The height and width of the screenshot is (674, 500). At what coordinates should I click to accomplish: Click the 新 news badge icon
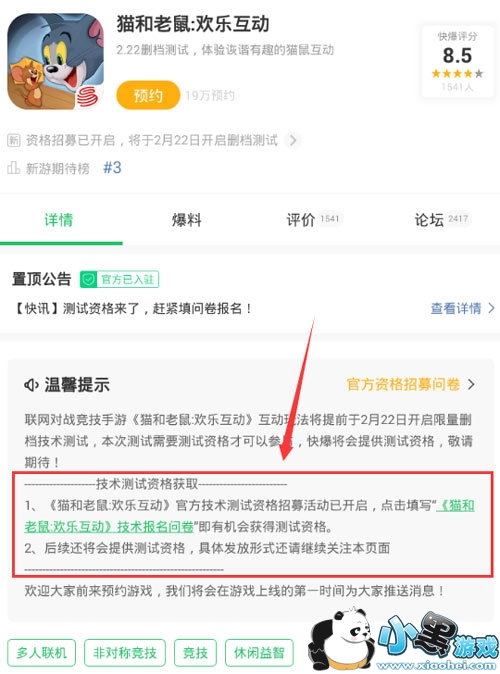pos(13,141)
